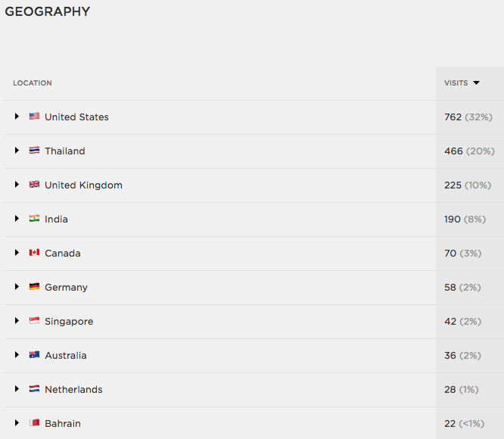Click the Bahrain flag icon
Viewport: 504px width, 439px height.
point(34,422)
